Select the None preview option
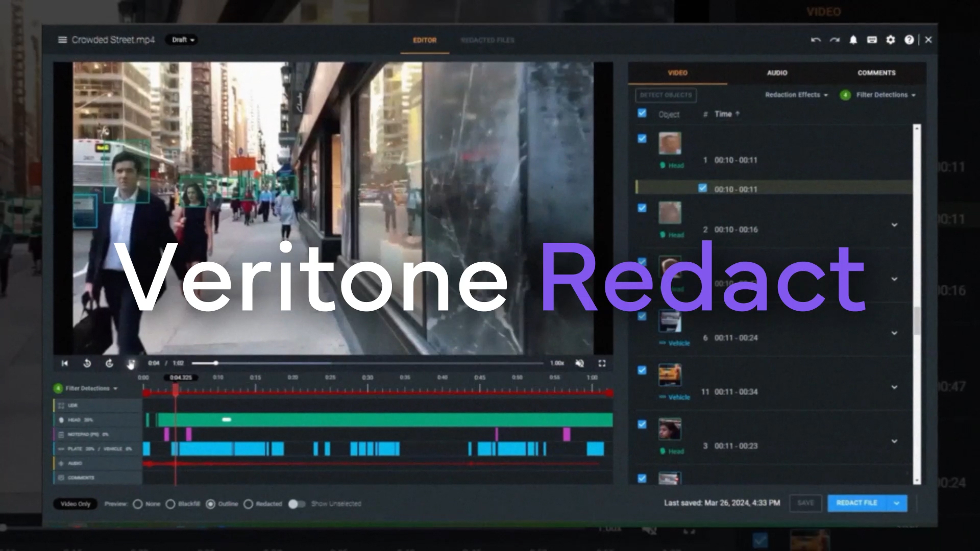The height and width of the screenshot is (551, 980). point(138,504)
